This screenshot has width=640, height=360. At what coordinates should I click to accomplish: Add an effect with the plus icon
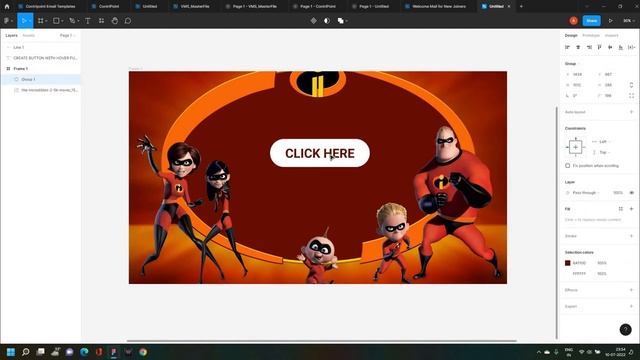point(631,290)
